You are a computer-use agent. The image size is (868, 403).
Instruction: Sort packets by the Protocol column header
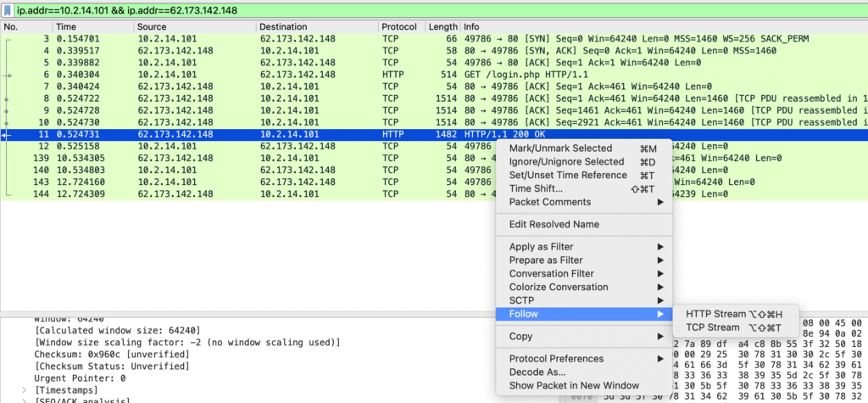[x=398, y=27]
